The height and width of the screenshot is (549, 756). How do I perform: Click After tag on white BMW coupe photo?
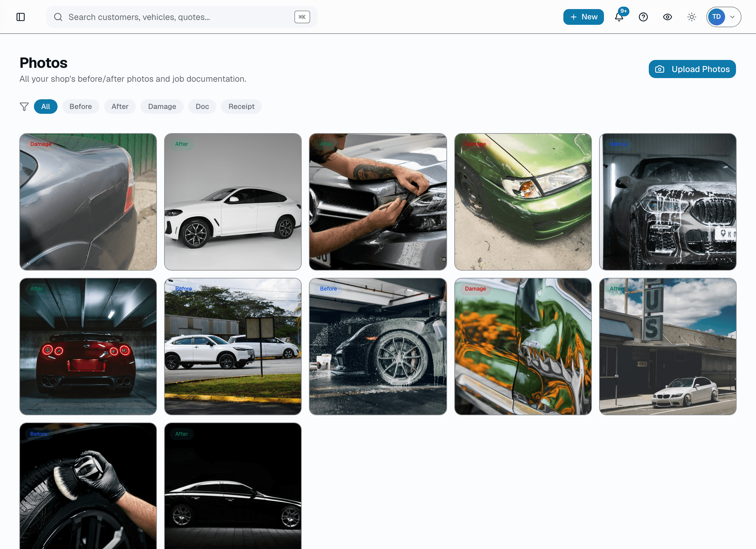pyautogui.click(x=182, y=144)
